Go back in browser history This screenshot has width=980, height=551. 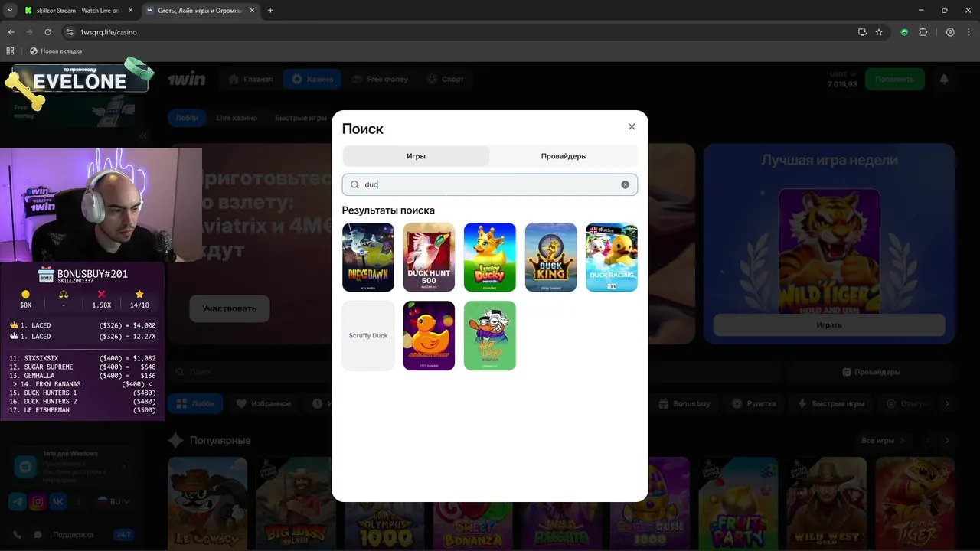coord(11,32)
